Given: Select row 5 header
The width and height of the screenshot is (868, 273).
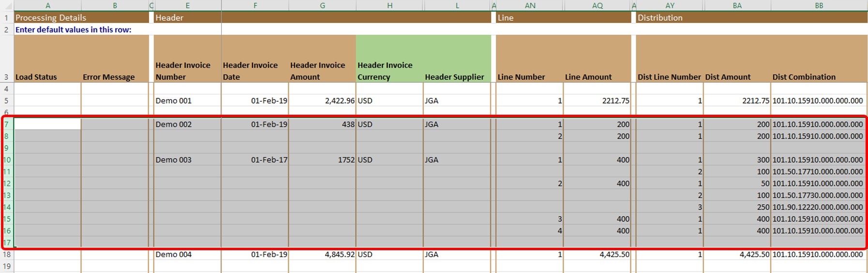Looking at the screenshot, I should coord(7,101).
